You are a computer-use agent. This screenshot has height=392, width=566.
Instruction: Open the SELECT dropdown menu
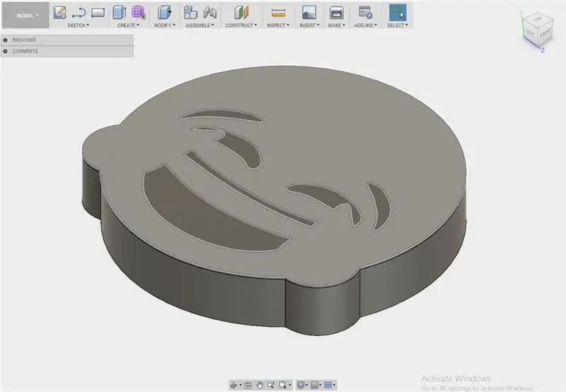(x=398, y=25)
